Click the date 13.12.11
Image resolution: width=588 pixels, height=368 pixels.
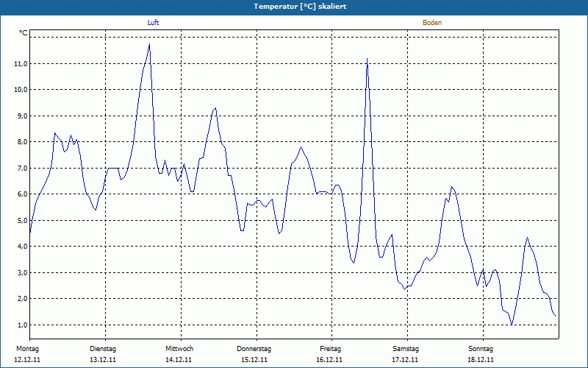click(x=103, y=360)
